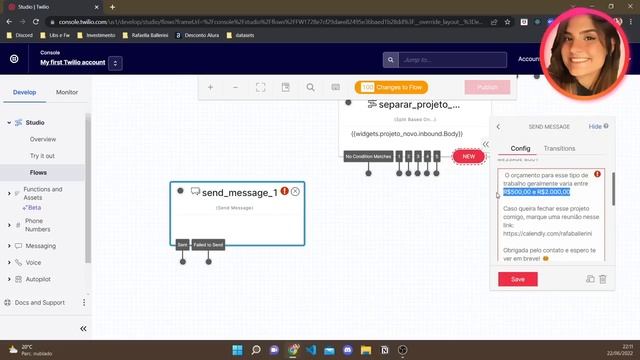Open File Explorer from taskbar
The image size is (640, 360).
point(366,350)
